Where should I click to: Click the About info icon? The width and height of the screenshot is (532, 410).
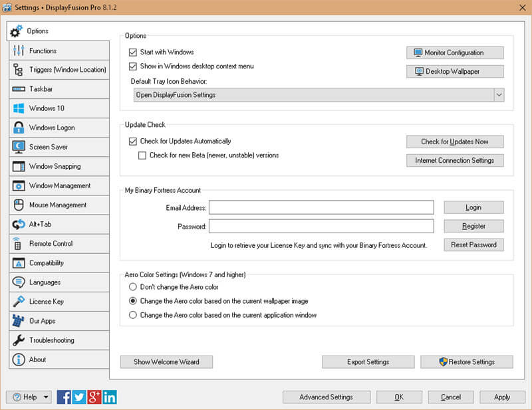(x=19, y=359)
